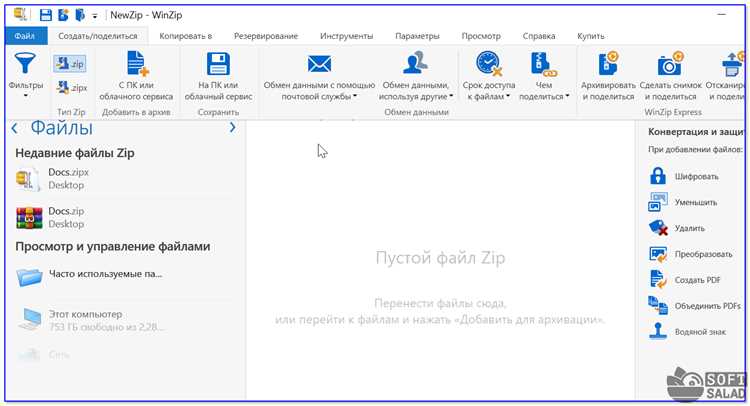750x406 pixels.
Task: Switch to Инструменты tab
Action: pos(346,36)
